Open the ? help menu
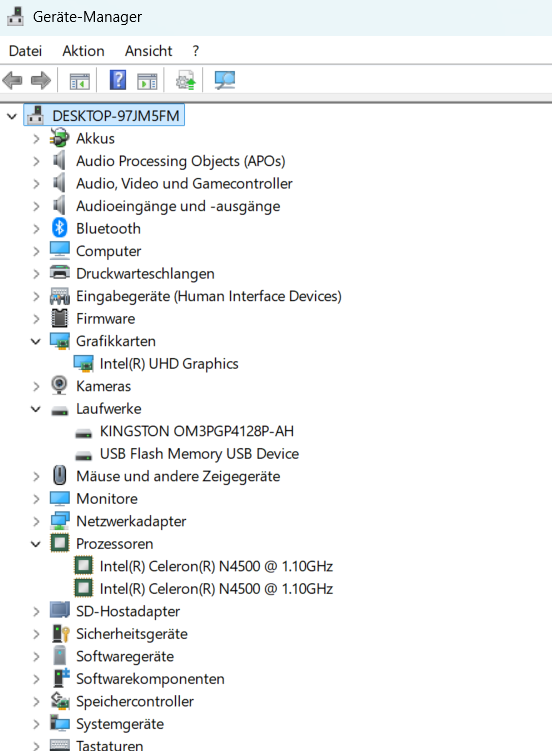This screenshot has width=552, height=751. 195,51
